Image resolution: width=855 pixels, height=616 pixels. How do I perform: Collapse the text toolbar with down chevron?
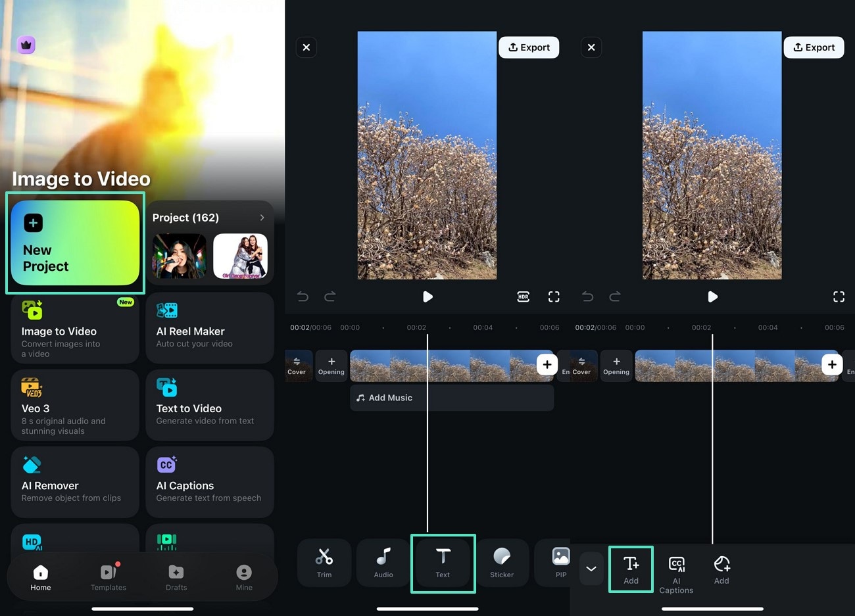591,569
